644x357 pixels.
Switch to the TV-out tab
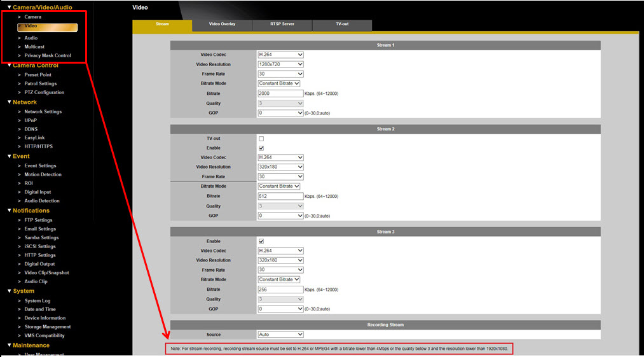342,25
